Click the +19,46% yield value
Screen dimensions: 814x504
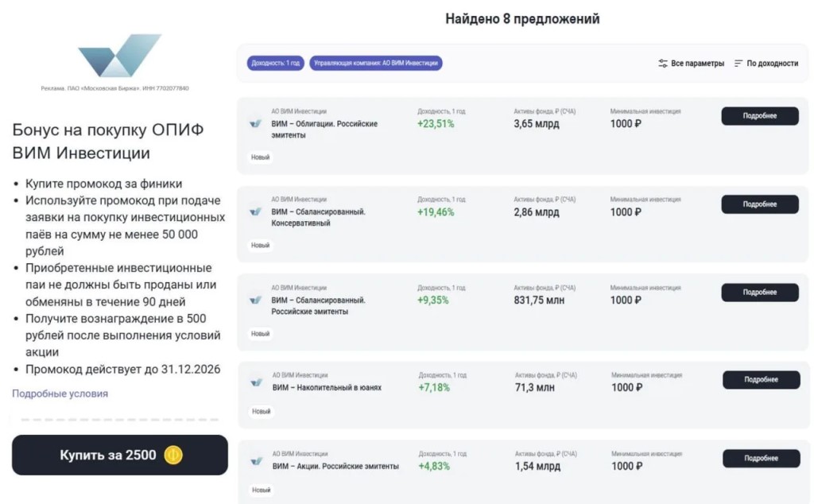click(436, 211)
